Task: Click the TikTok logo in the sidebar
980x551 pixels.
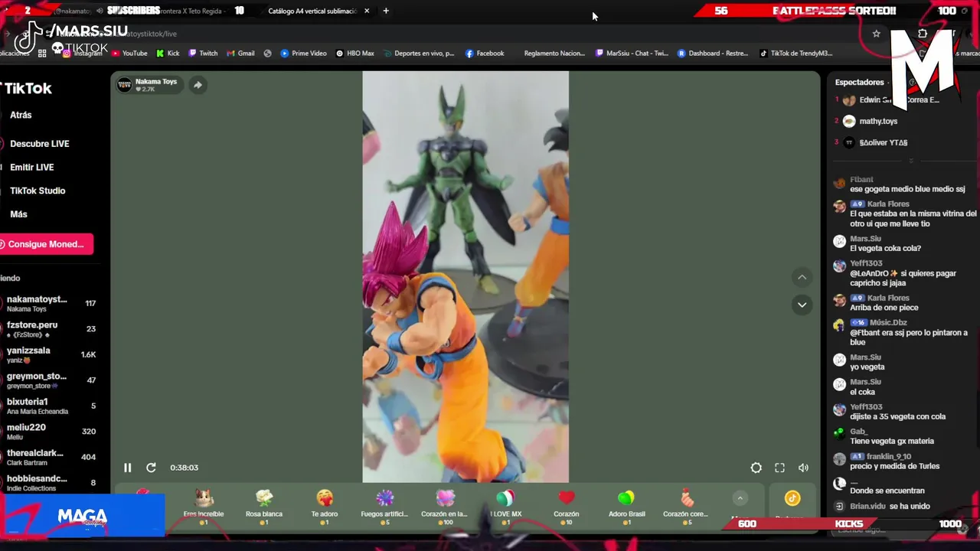Action: (x=28, y=89)
